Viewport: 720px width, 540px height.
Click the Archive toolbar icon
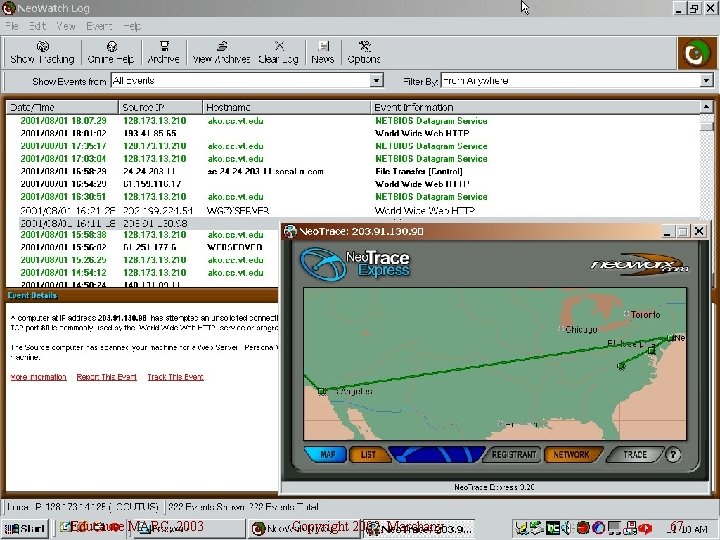point(163,53)
